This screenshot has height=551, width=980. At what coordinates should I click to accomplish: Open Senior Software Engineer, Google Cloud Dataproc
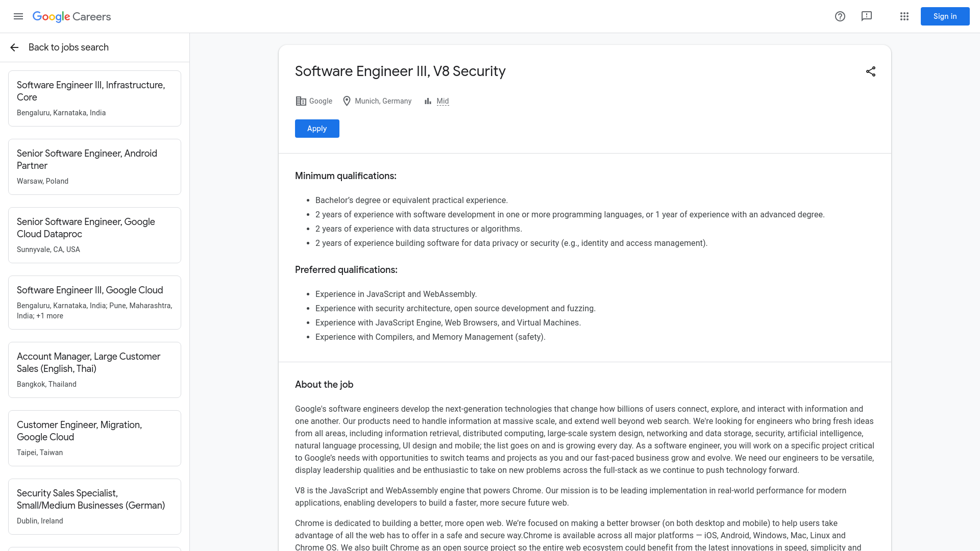coord(94,235)
